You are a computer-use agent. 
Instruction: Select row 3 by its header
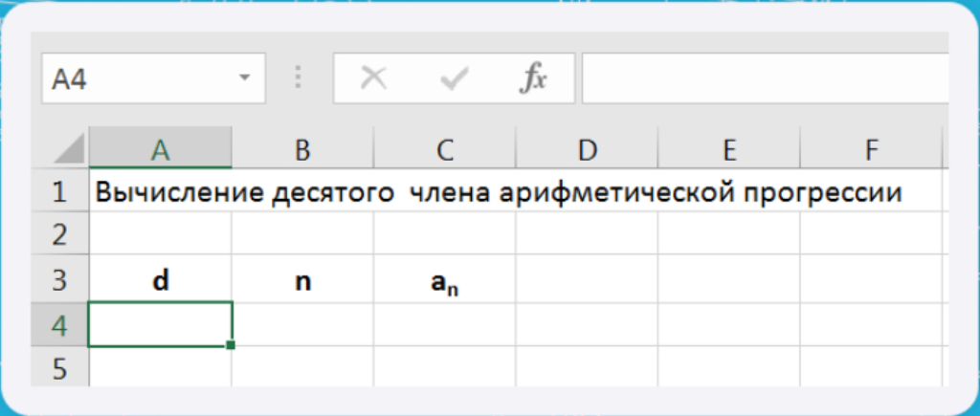[59, 281]
